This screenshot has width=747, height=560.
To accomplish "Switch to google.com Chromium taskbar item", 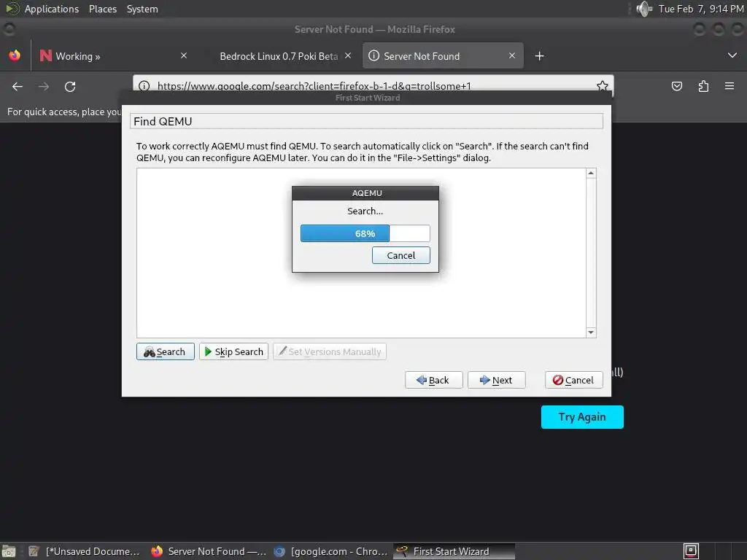I will (332, 551).
